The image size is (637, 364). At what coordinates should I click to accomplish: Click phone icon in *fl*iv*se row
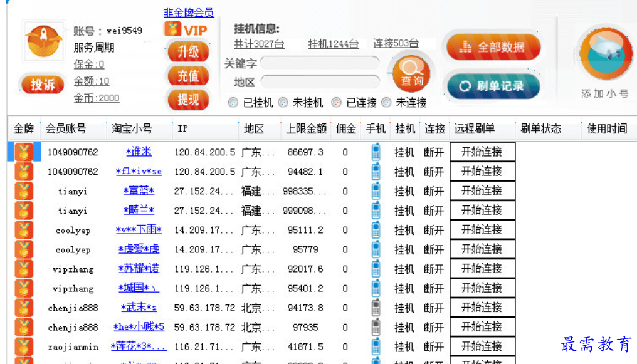376,172
